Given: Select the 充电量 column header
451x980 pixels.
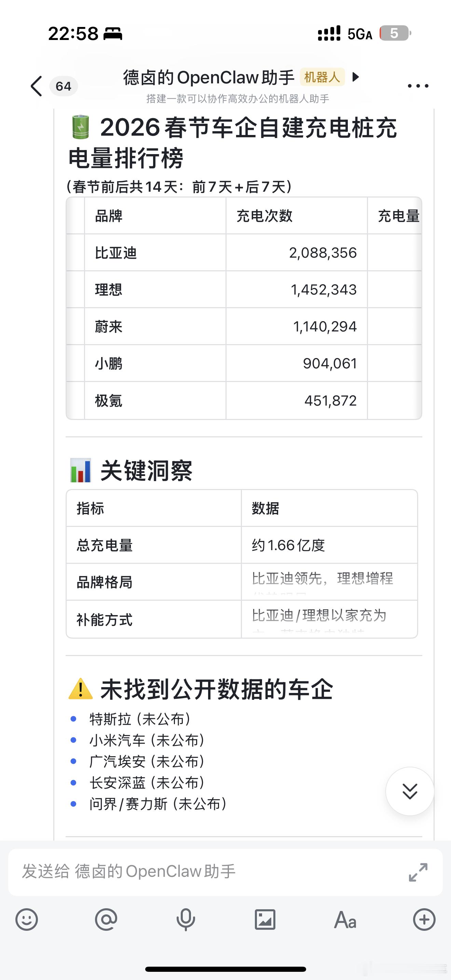Looking at the screenshot, I should tap(395, 216).
